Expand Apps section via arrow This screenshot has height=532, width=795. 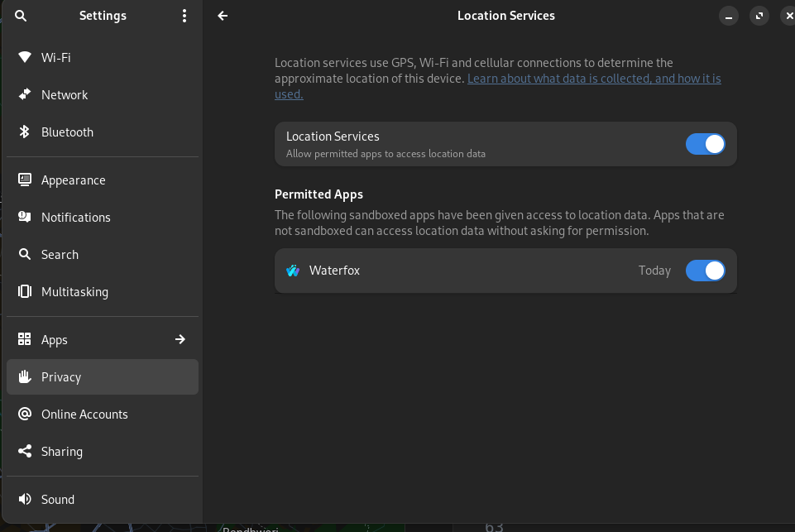(180, 339)
